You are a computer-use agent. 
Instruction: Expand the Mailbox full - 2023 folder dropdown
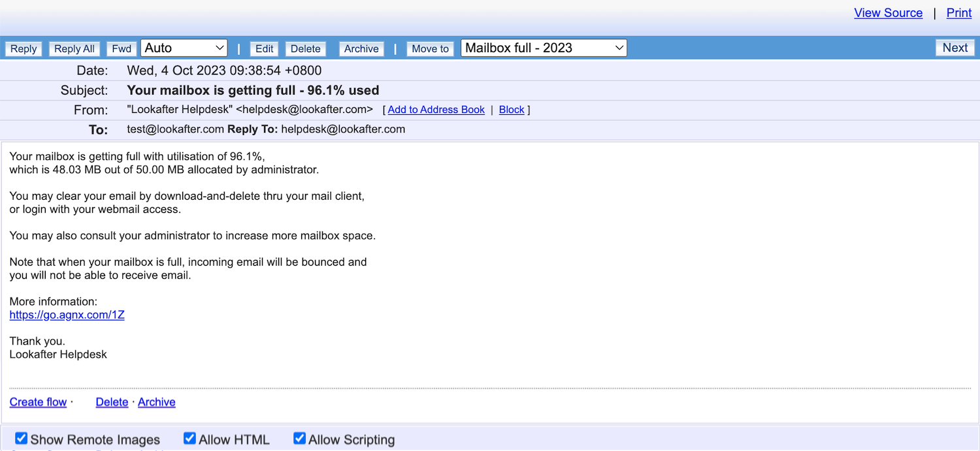[x=544, y=48]
